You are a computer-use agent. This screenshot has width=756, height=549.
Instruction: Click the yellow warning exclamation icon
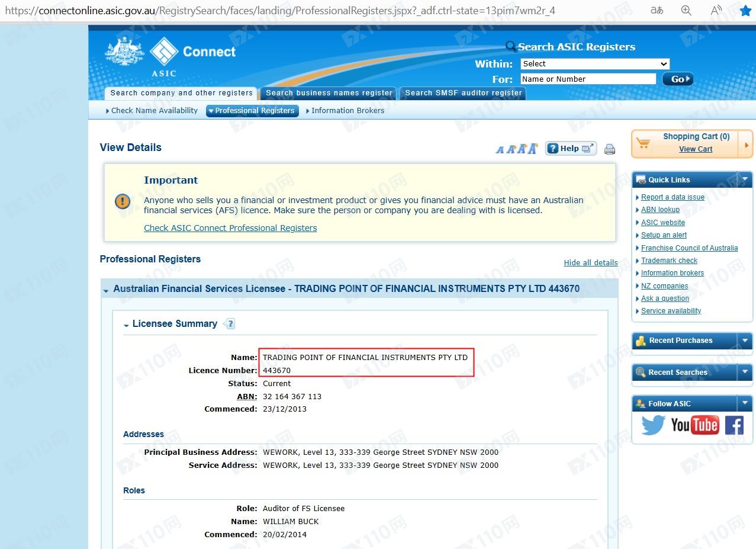tap(123, 201)
